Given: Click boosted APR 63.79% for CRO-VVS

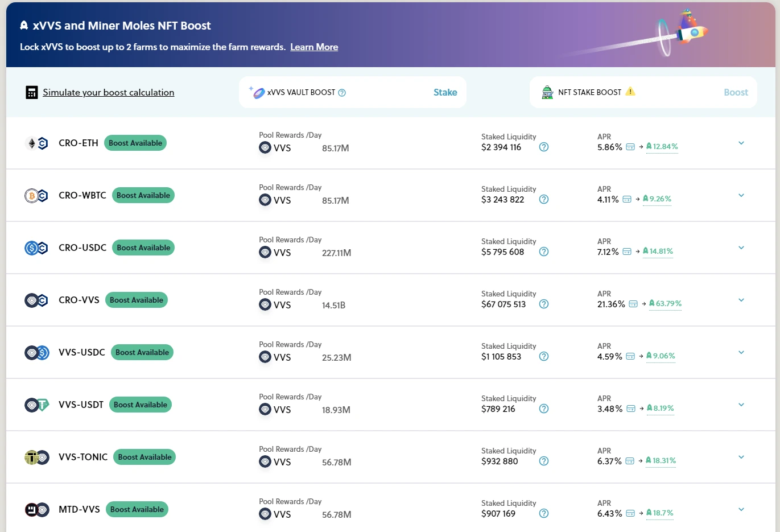Looking at the screenshot, I should pos(666,304).
